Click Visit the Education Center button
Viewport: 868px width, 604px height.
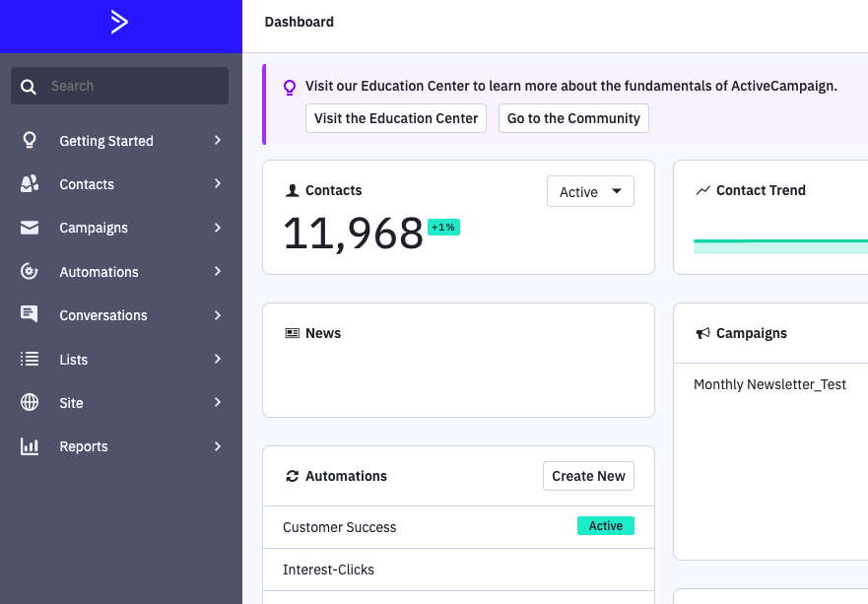396,118
